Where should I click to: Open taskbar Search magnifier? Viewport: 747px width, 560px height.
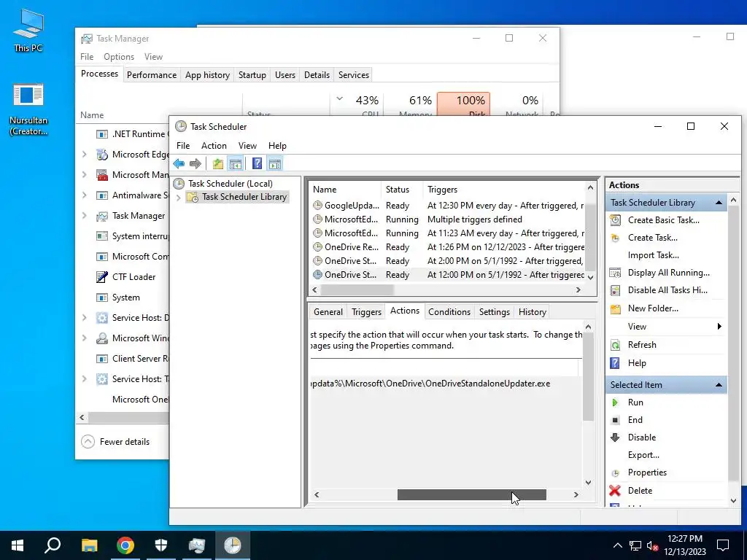[x=53, y=545]
